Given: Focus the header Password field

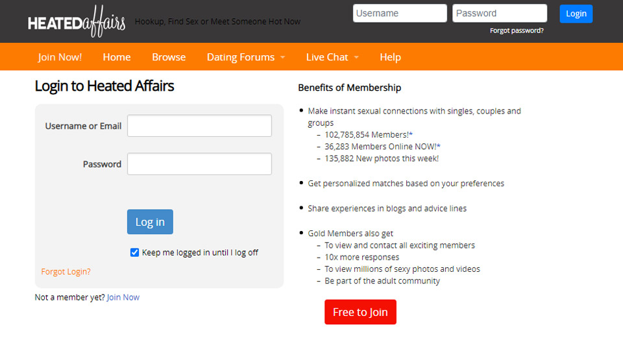Looking at the screenshot, I should point(499,14).
